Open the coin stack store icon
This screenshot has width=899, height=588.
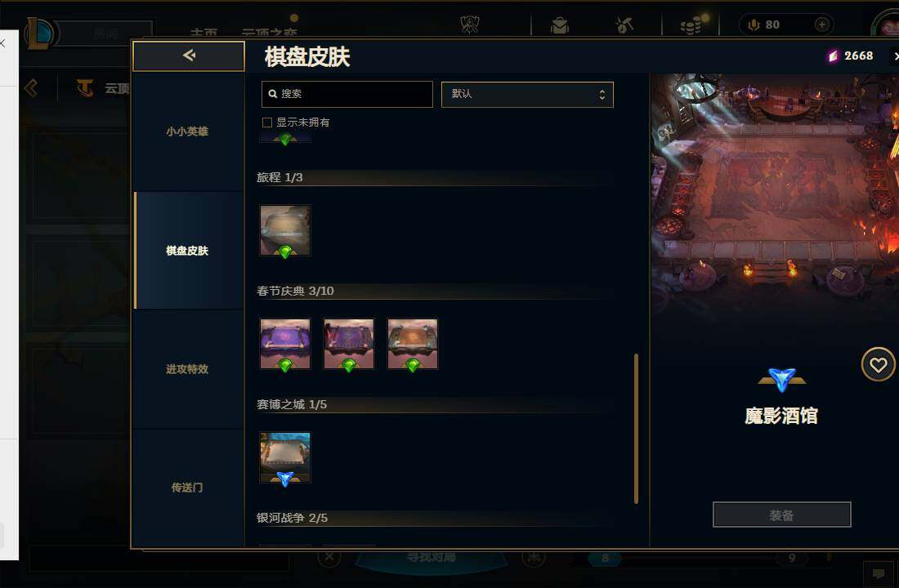(x=691, y=26)
